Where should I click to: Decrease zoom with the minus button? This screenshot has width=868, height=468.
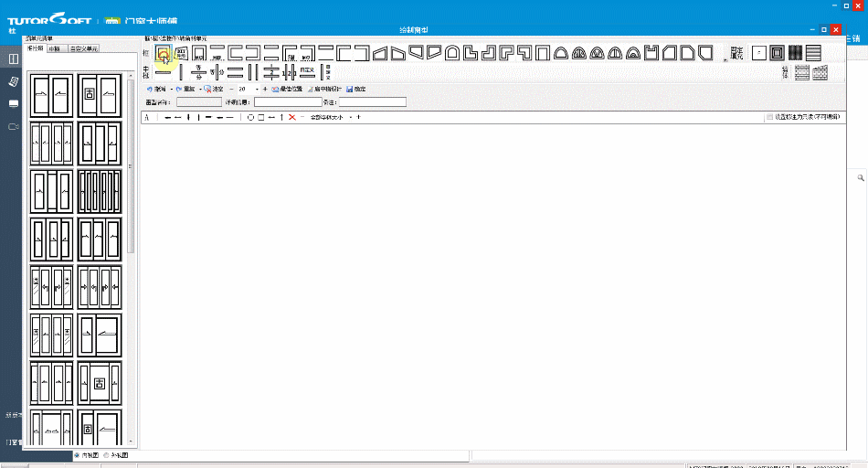(x=231, y=90)
